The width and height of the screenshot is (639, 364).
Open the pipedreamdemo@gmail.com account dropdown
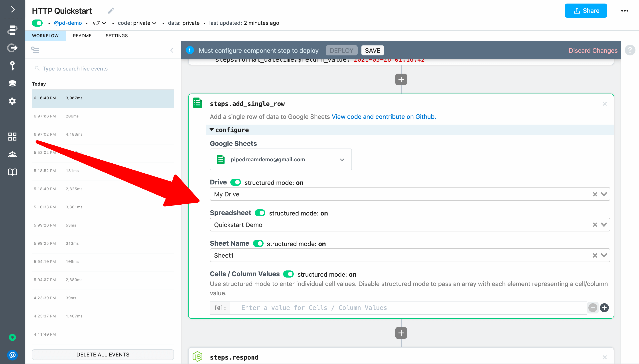coord(280,160)
